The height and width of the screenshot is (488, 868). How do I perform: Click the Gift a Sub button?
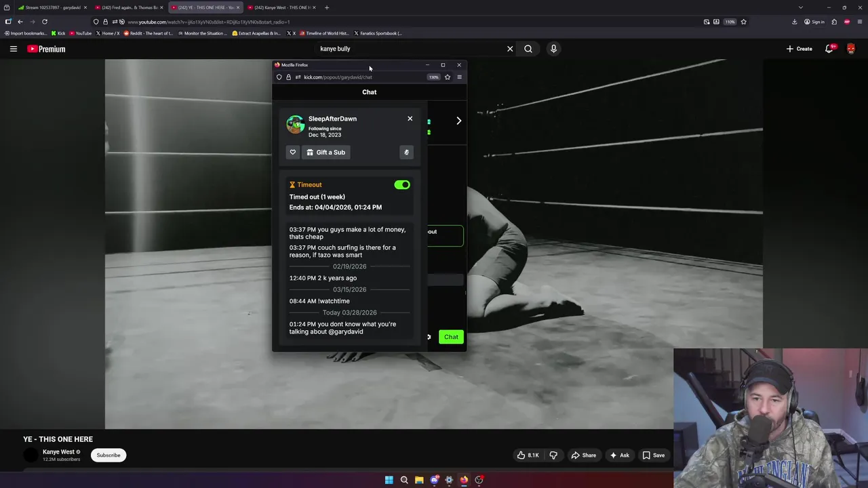(x=325, y=152)
